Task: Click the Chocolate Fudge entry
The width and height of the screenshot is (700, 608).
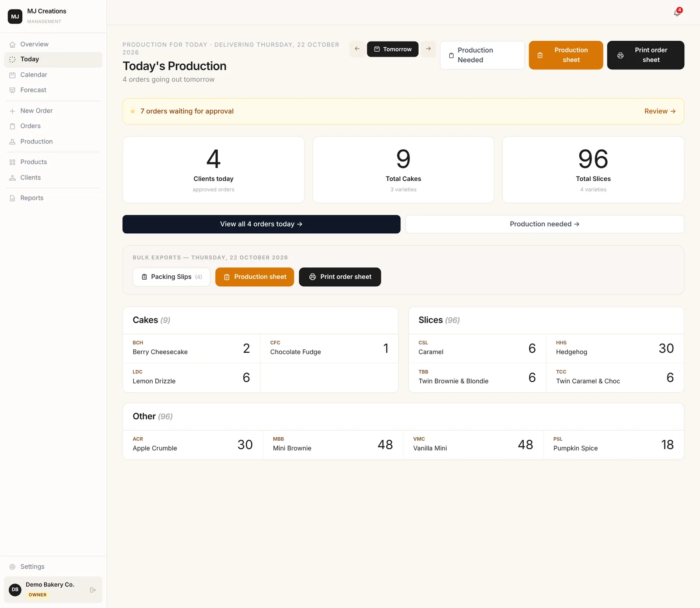Action: tap(329, 348)
